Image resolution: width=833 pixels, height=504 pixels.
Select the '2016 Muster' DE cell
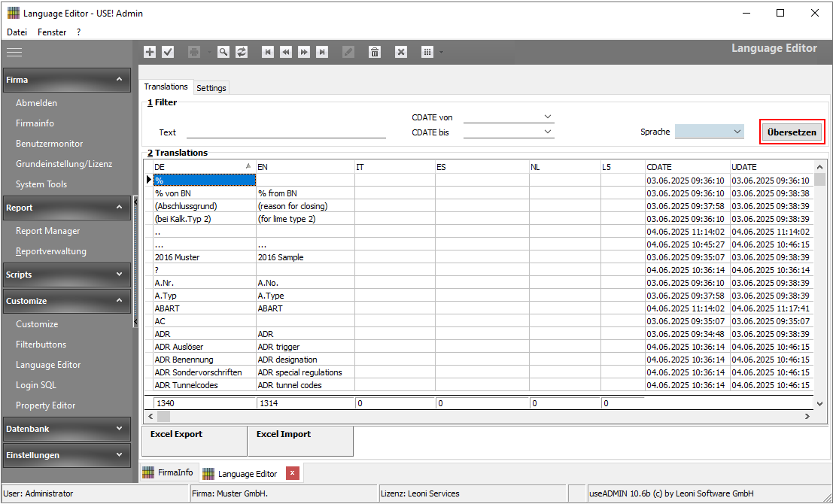[x=204, y=257]
